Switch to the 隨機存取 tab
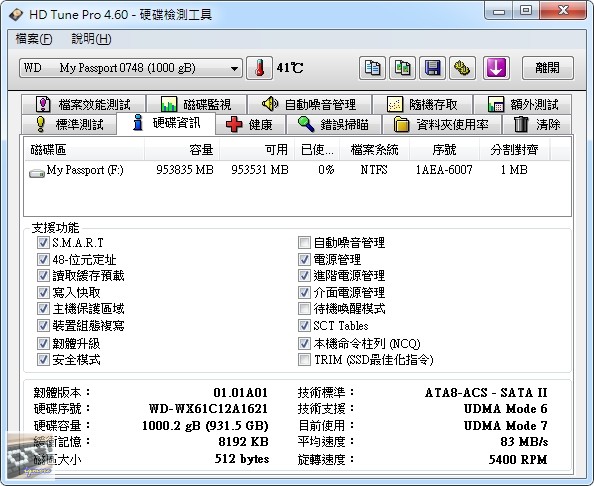Viewport: 594px width, 486px height. click(422, 104)
